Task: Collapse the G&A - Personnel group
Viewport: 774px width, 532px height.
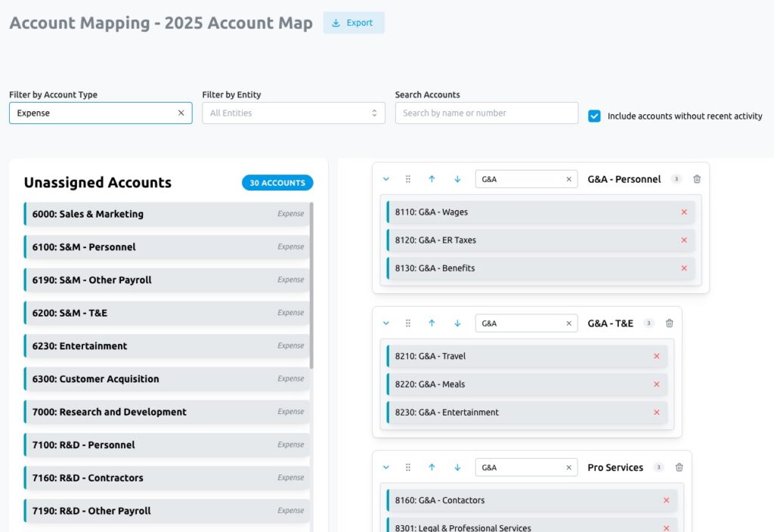Action: (386, 179)
